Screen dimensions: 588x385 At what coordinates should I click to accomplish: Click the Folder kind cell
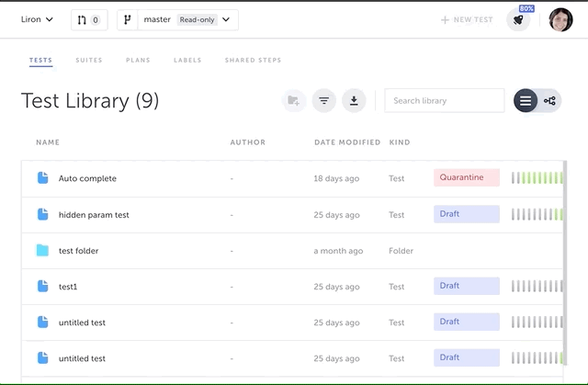[401, 251]
